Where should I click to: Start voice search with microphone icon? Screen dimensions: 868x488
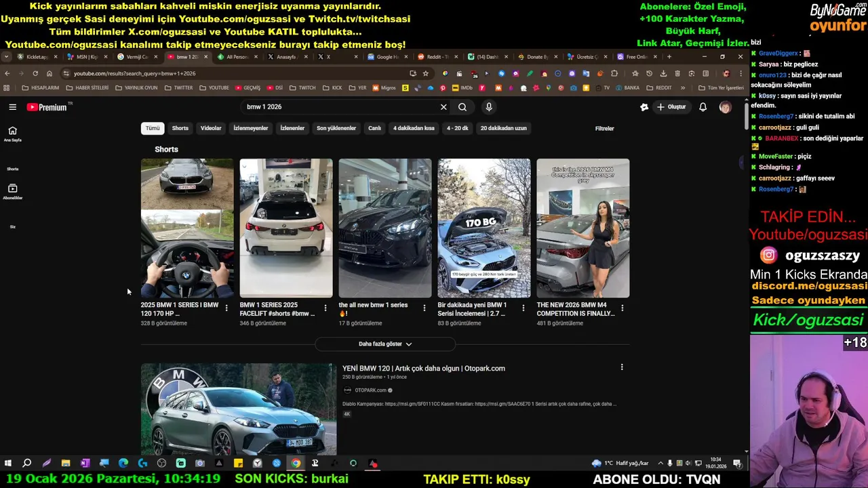pos(489,107)
